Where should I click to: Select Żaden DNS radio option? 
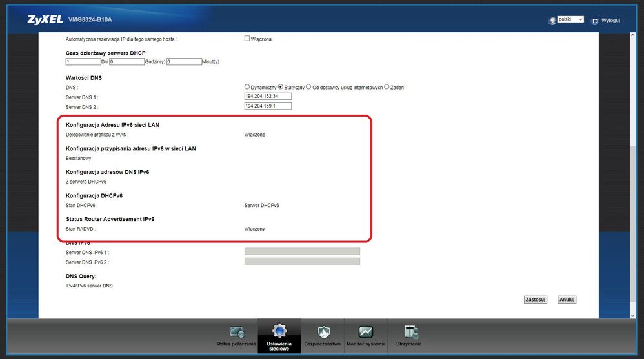[x=387, y=87]
